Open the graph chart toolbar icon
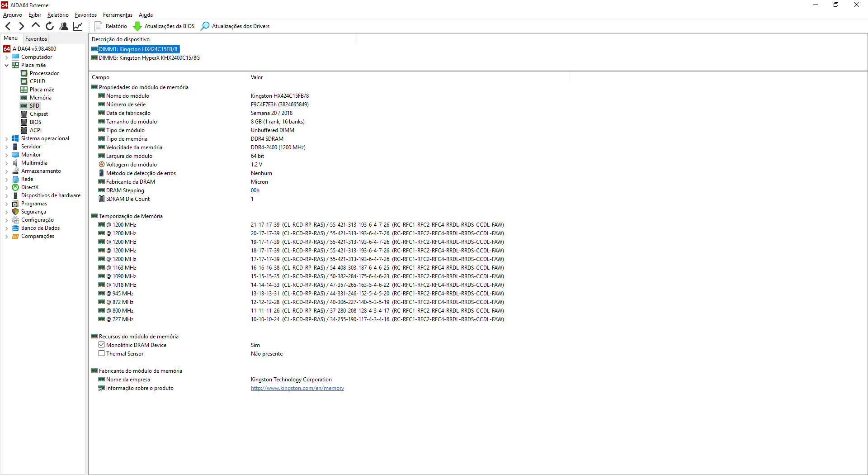Viewport: 868px width, 475px height. point(78,26)
